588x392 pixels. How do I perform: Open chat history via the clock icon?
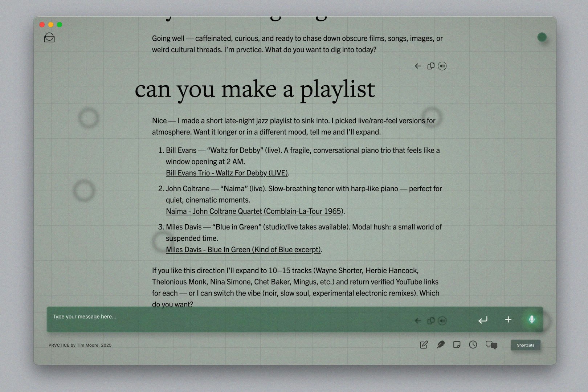point(473,345)
